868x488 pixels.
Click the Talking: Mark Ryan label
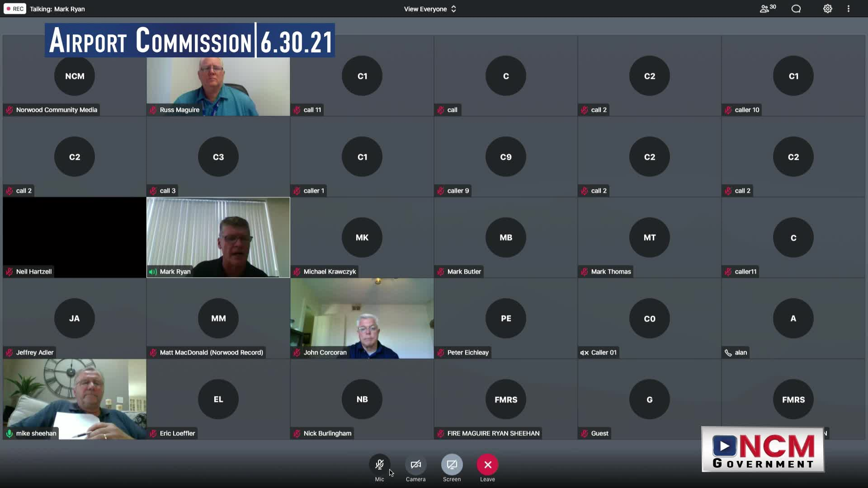click(57, 9)
